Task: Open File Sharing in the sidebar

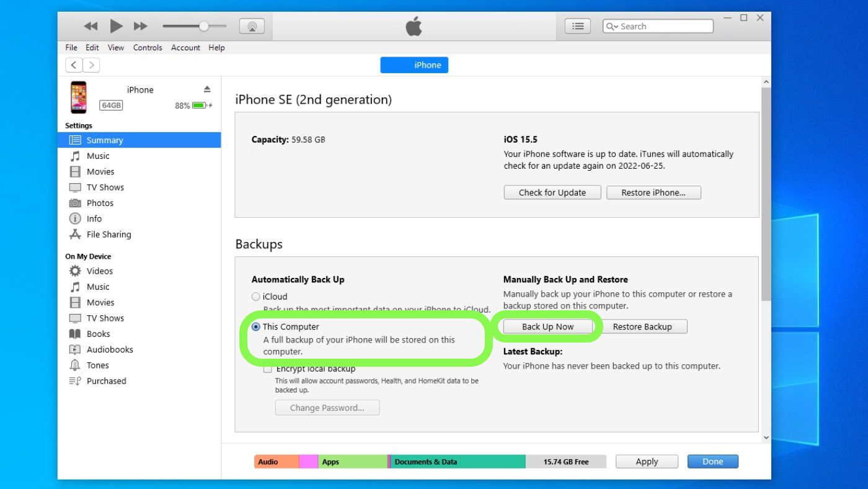Action: [108, 235]
